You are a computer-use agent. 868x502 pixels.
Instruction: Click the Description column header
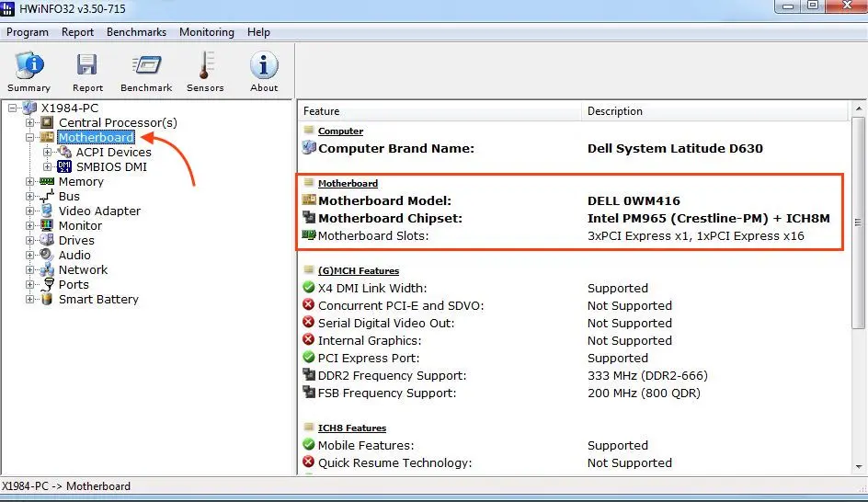tap(714, 110)
